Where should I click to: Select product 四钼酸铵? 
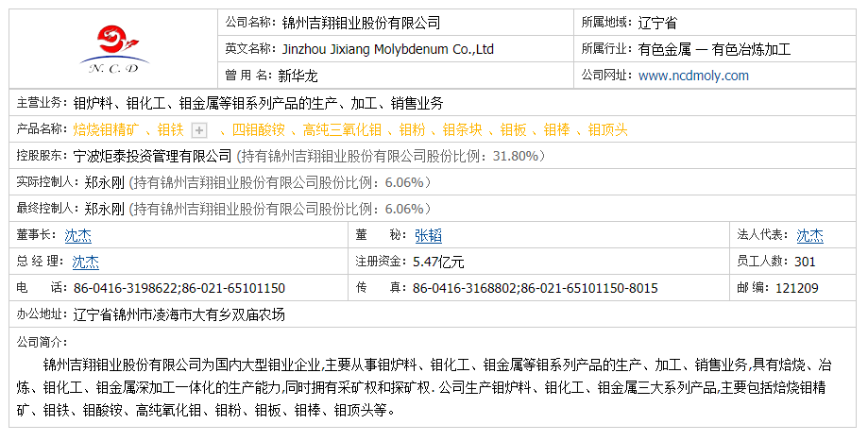(259, 130)
